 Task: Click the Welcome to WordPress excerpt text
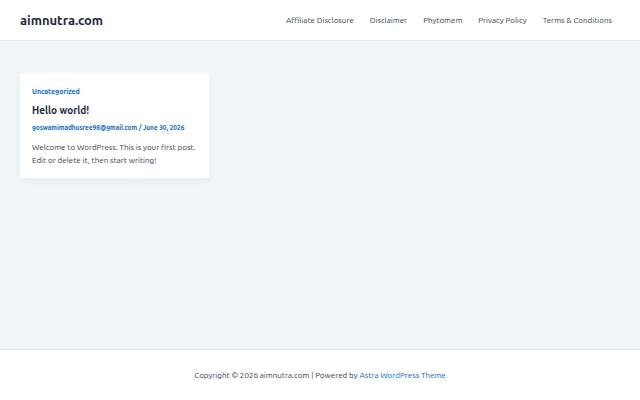tap(113, 154)
